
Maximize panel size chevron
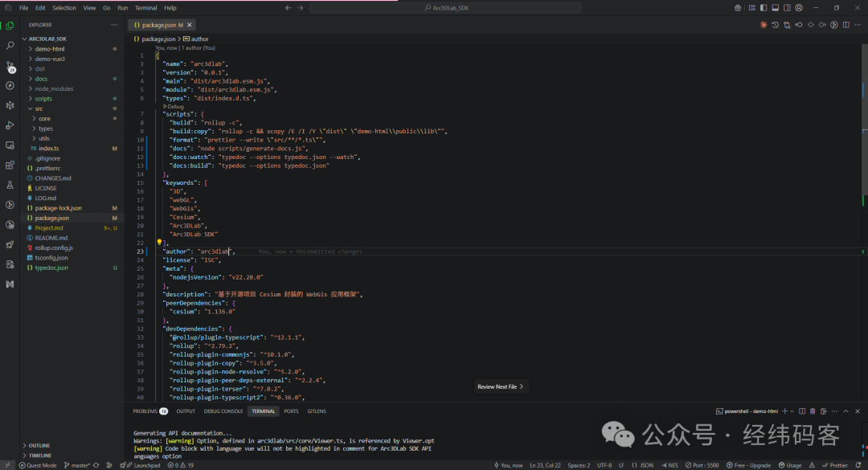(x=845, y=411)
